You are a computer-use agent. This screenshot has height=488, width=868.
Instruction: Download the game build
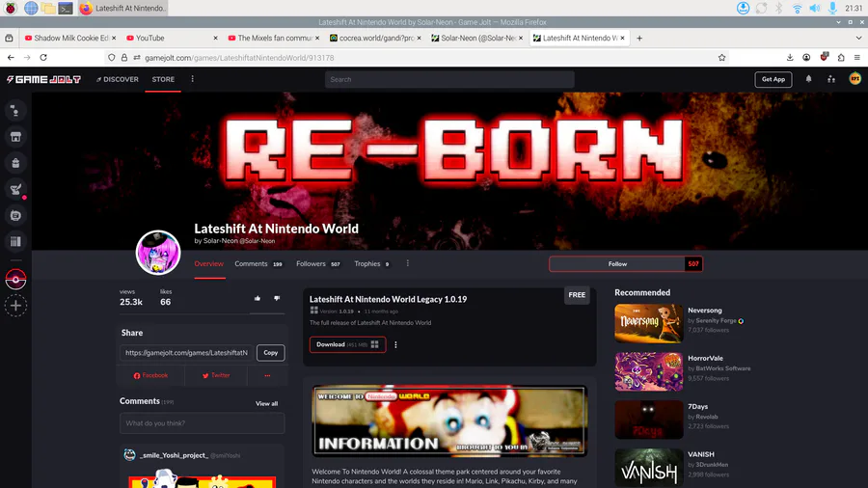click(347, 344)
